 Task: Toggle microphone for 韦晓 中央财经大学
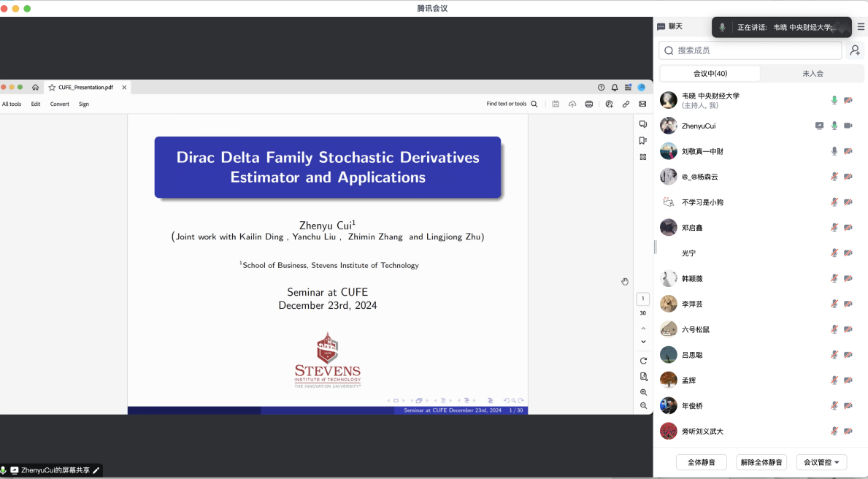(834, 100)
